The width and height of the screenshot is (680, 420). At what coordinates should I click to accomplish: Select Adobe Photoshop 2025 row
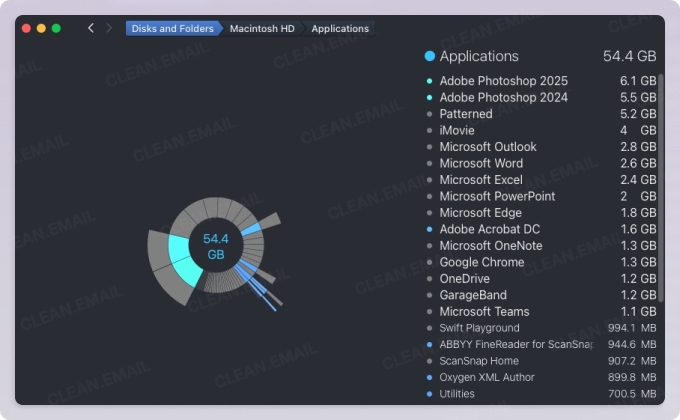541,81
